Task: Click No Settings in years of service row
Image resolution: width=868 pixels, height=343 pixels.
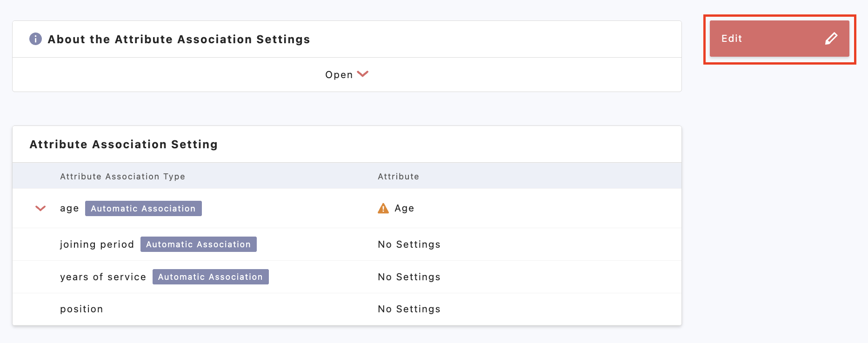Action: click(409, 277)
